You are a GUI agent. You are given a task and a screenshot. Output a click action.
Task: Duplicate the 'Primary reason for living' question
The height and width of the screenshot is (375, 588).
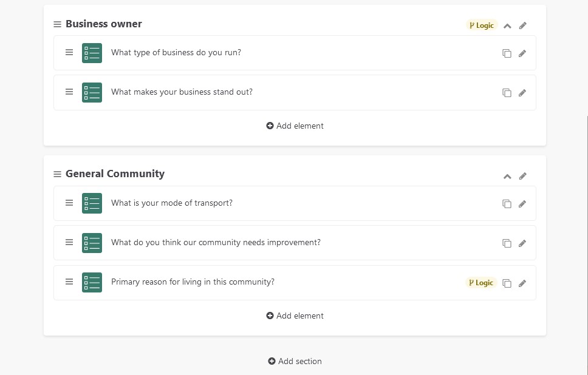(x=507, y=283)
